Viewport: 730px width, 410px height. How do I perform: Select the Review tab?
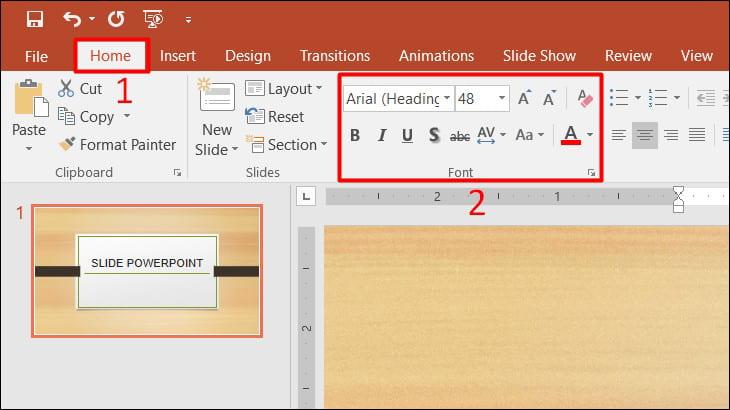[628, 56]
